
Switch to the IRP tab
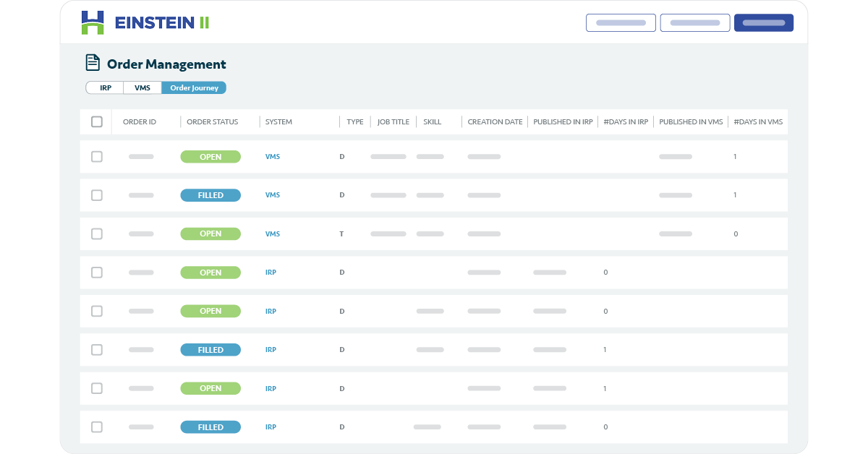point(106,87)
